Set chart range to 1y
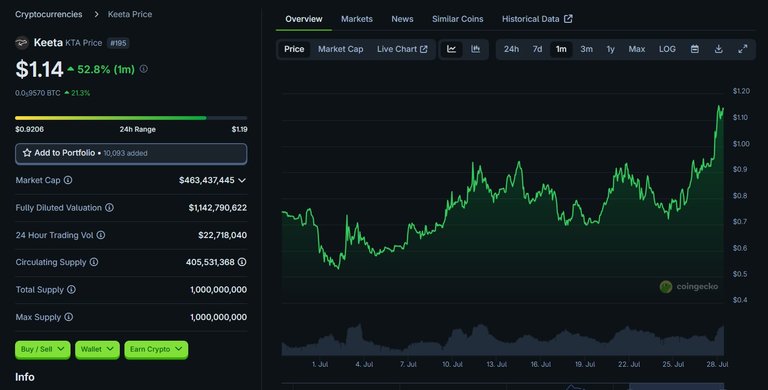768x390 pixels. [x=610, y=49]
